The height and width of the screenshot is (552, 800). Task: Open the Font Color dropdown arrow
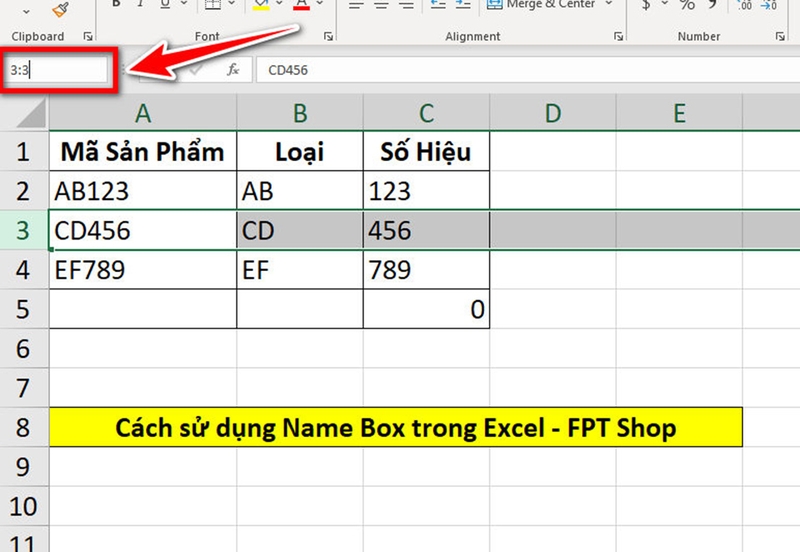coord(320,4)
